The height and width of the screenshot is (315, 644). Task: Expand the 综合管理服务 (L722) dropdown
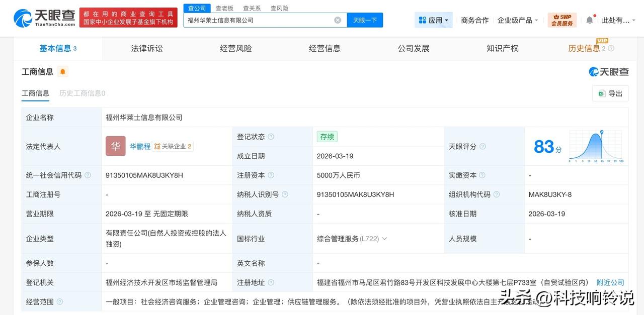coord(384,239)
